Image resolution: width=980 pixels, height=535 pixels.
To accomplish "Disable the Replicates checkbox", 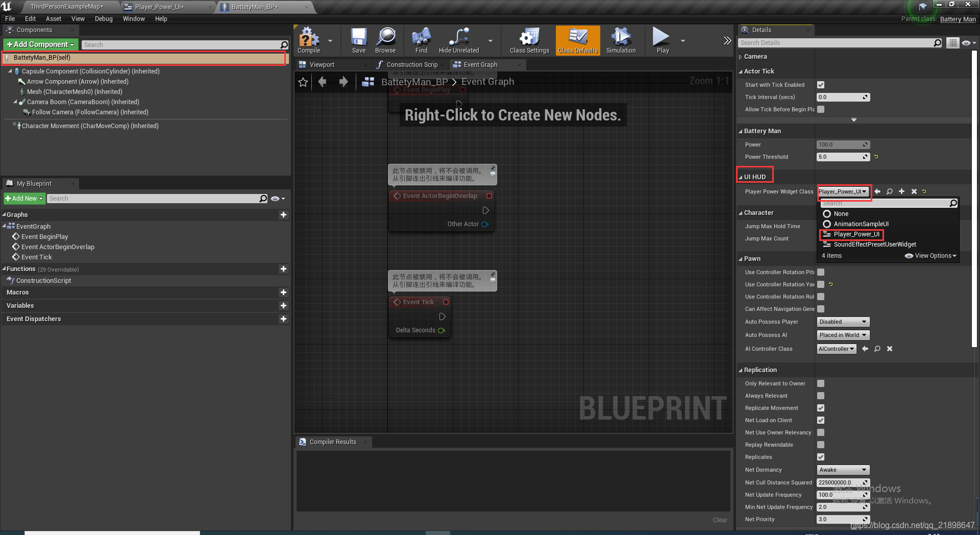I will click(x=820, y=457).
